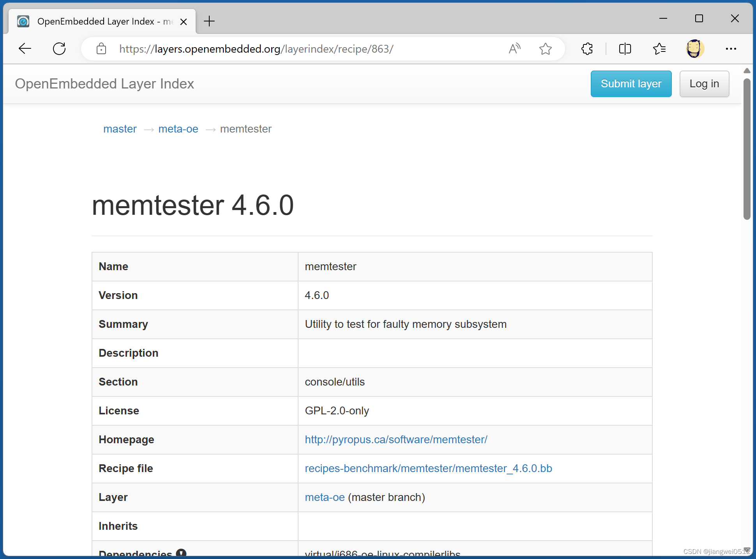Open the meta-oe layer link in breadcrumbs
Image resolution: width=756 pixels, height=559 pixels.
tap(178, 129)
